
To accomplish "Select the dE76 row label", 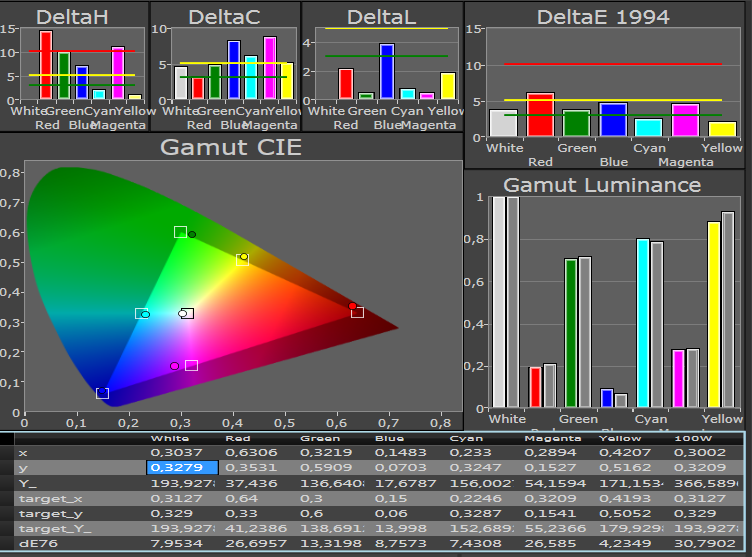I will [38, 544].
